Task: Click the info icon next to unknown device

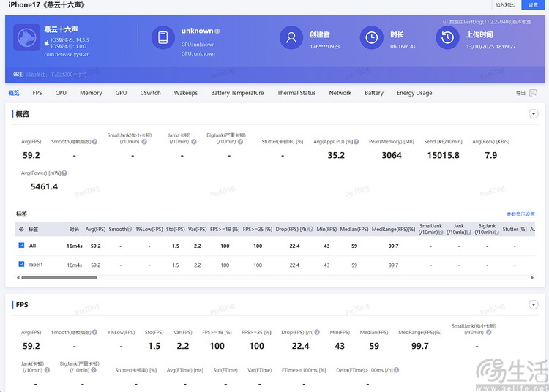Action: 217,31
